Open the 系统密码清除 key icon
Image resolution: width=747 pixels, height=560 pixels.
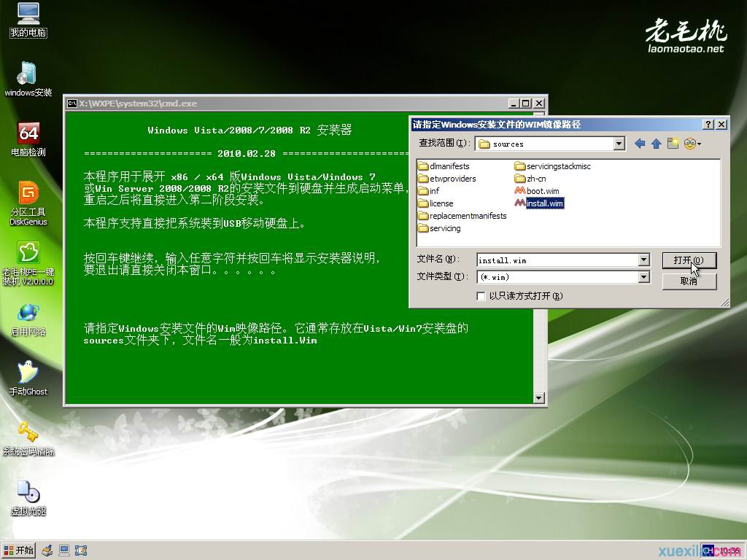pyautogui.click(x=28, y=432)
